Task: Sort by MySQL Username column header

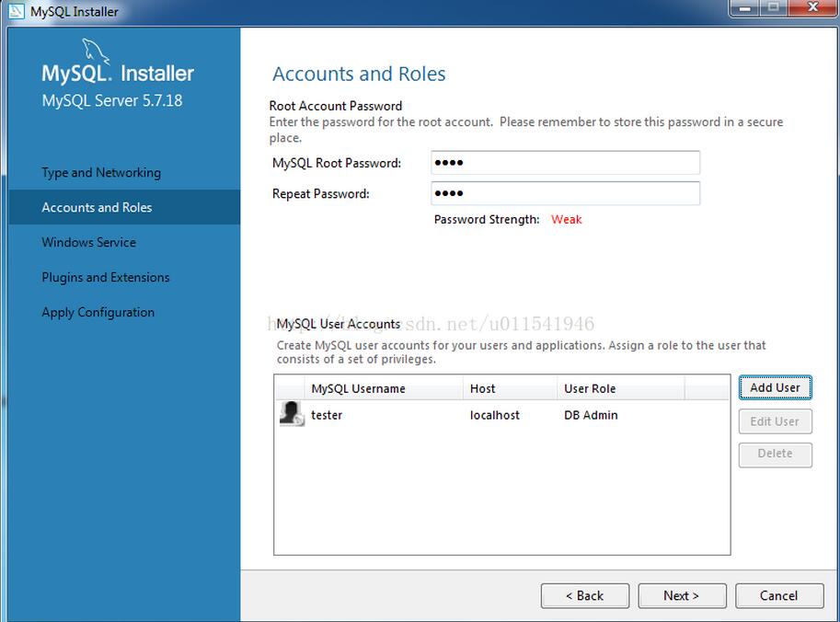Action: [358, 388]
